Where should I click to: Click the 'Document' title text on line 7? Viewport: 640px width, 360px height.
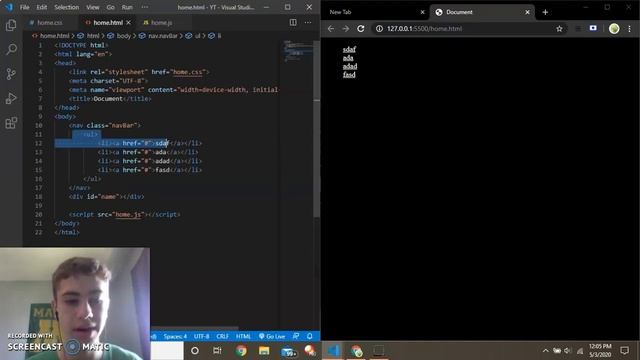tap(108, 99)
